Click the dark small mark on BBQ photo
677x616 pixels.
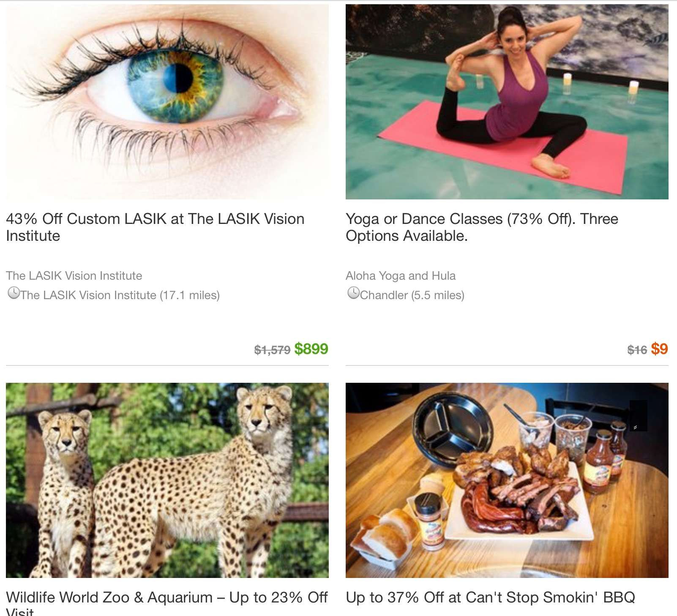point(638,416)
